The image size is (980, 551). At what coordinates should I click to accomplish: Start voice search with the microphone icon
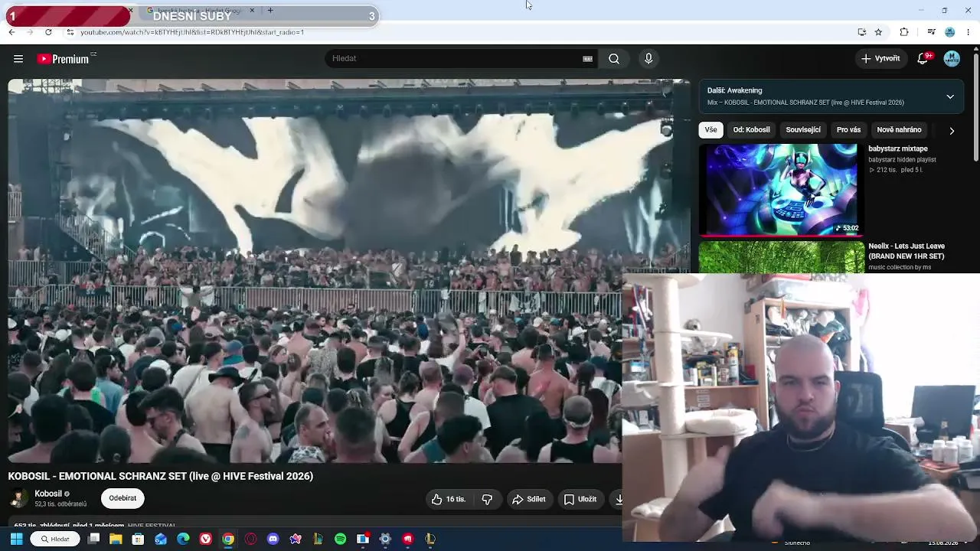[x=648, y=59]
